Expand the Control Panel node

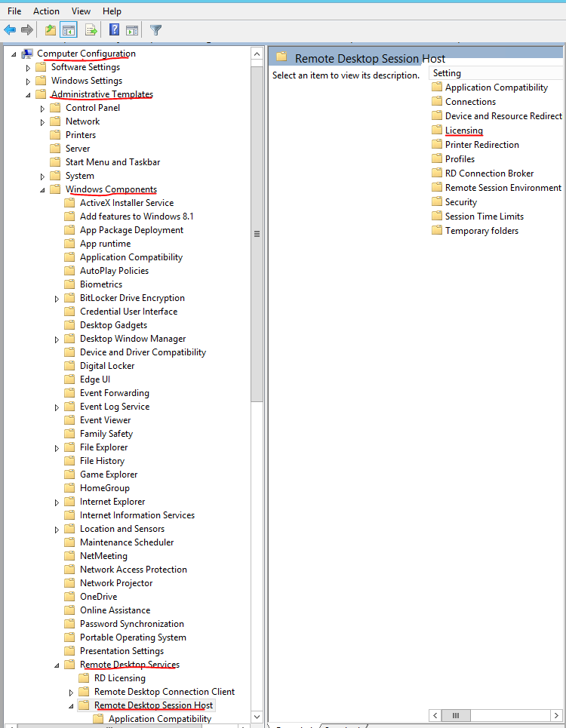(42, 109)
